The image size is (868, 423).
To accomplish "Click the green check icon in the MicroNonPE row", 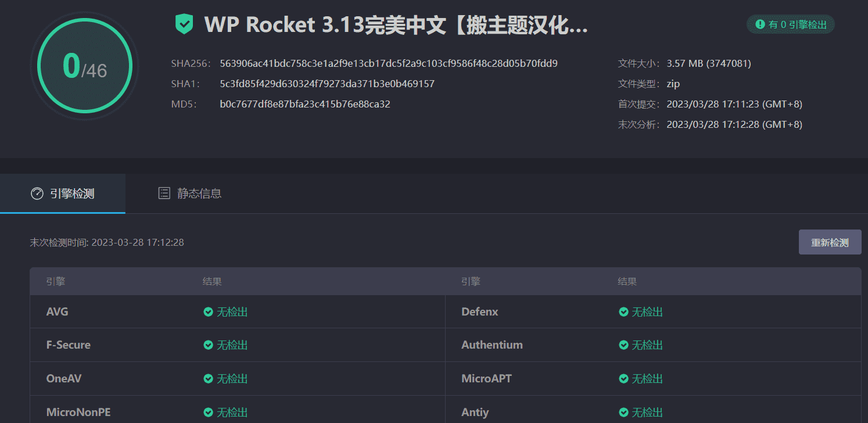I will click(x=208, y=413).
